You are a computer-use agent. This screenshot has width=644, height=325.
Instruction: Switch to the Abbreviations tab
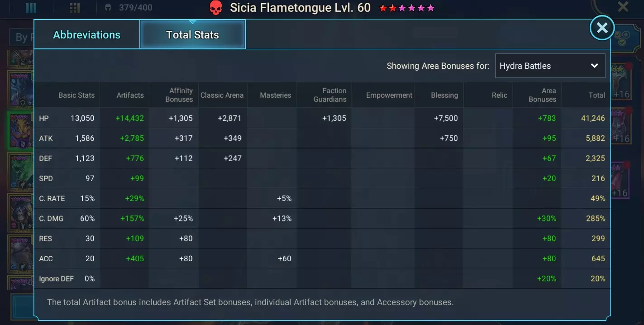point(86,35)
